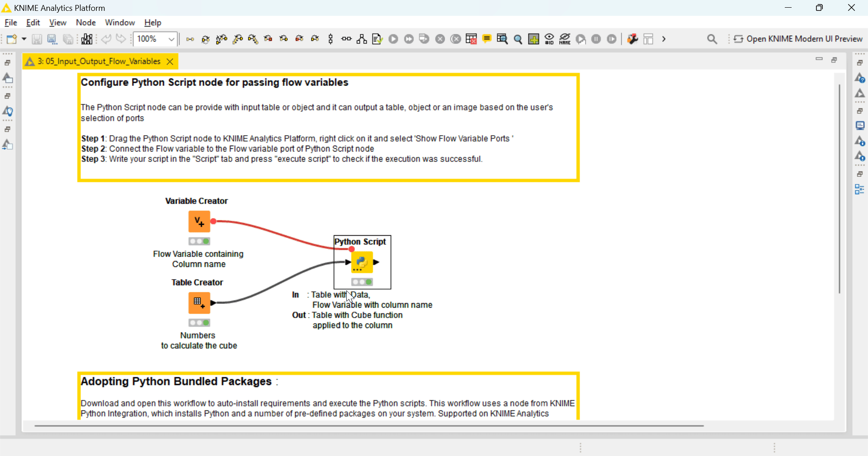Open the 100% zoom level dropdown
The width and height of the screenshot is (868, 456).
155,39
